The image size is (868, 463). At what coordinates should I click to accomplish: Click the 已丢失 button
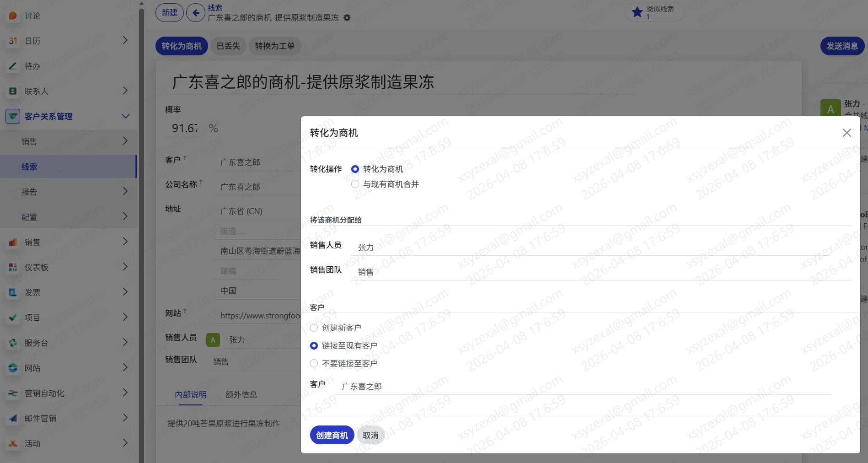click(x=228, y=46)
